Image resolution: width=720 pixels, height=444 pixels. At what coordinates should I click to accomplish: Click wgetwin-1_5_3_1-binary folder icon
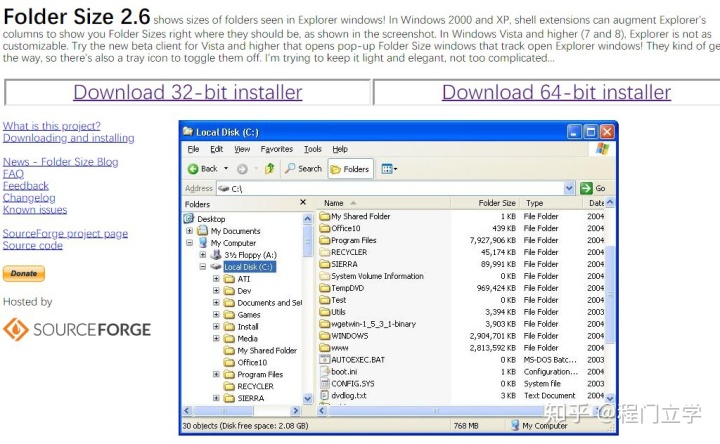(325, 324)
